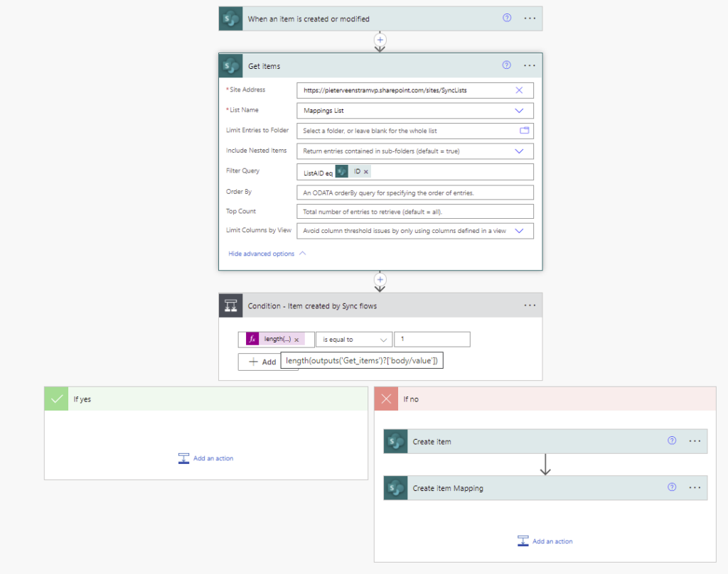Click Condition - Item created by Sync flows title
The height and width of the screenshot is (574, 728).
click(x=312, y=305)
